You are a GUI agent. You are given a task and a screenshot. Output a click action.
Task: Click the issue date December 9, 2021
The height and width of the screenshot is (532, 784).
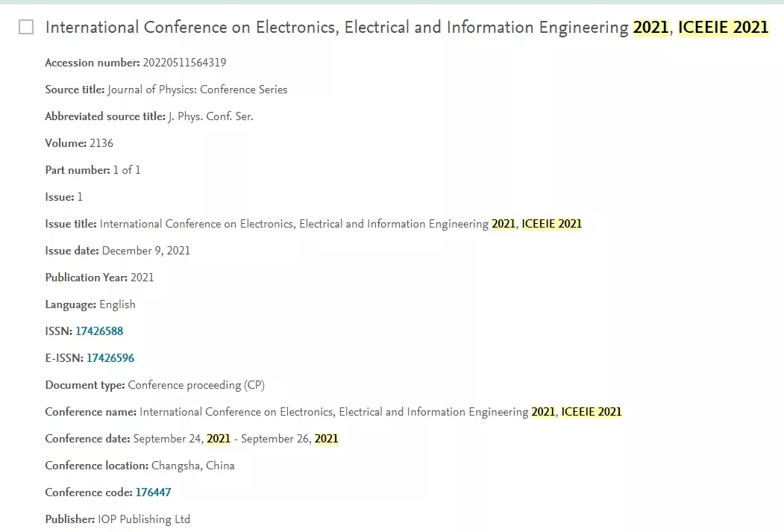146,251
